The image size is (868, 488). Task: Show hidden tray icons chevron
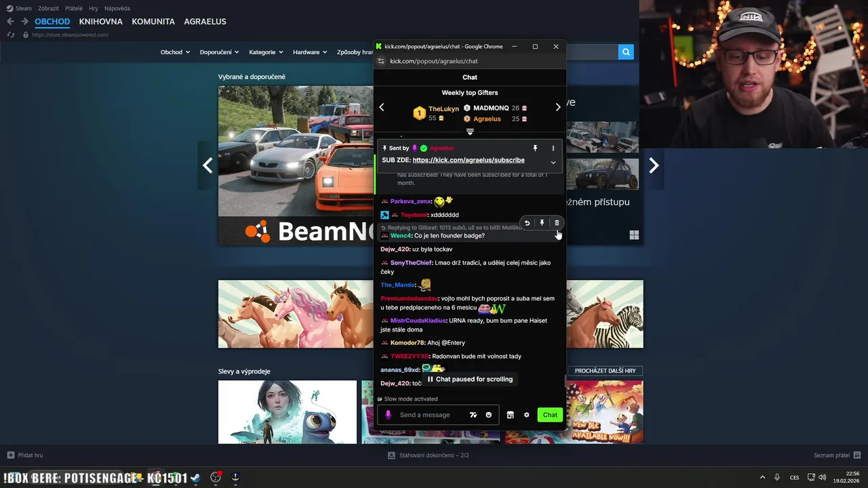762,477
